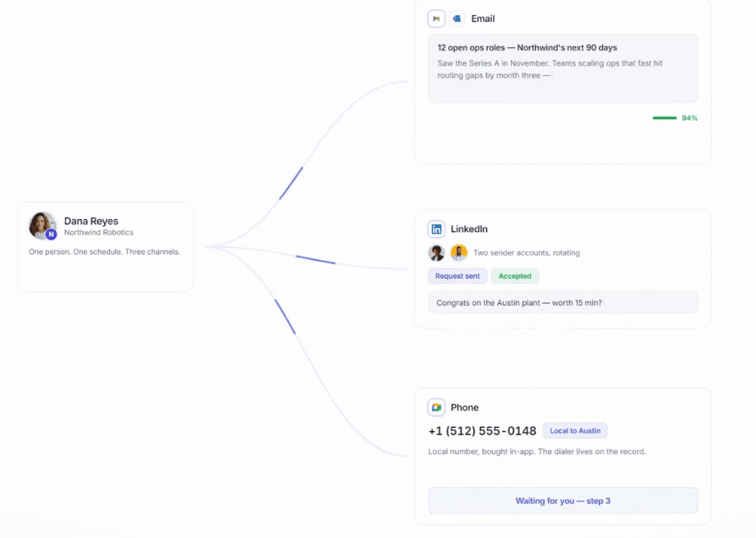Click the 94% score value
This screenshot has height=538, width=756.
tap(689, 118)
